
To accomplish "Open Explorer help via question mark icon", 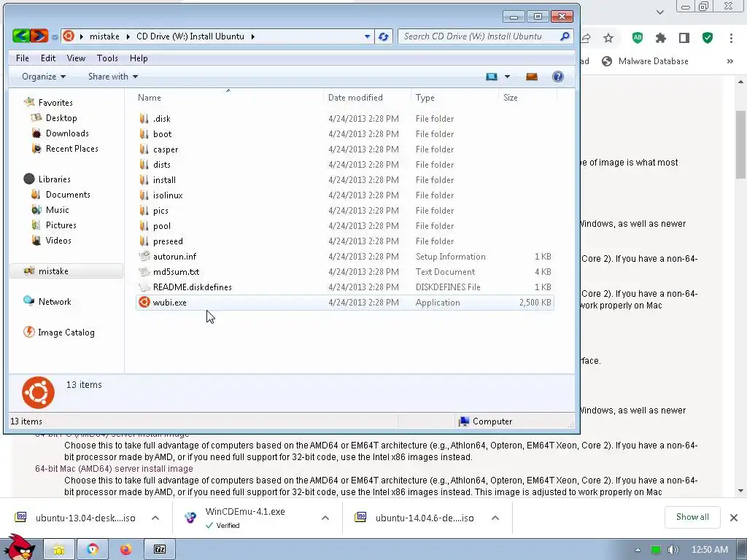I will pyautogui.click(x=558, y=77).
